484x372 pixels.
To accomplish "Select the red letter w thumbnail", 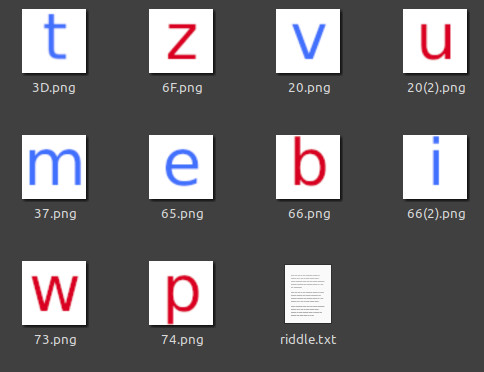I will pyautogui.click(x=54, y=293).
